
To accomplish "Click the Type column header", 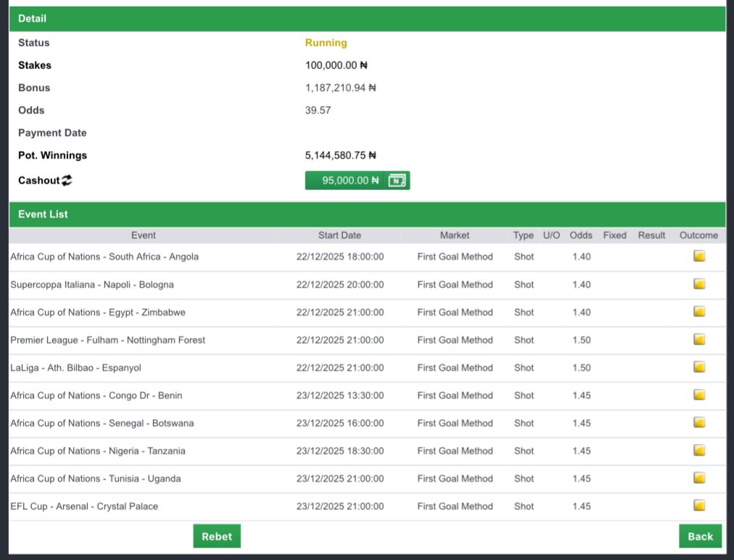I will coord(524,236).
